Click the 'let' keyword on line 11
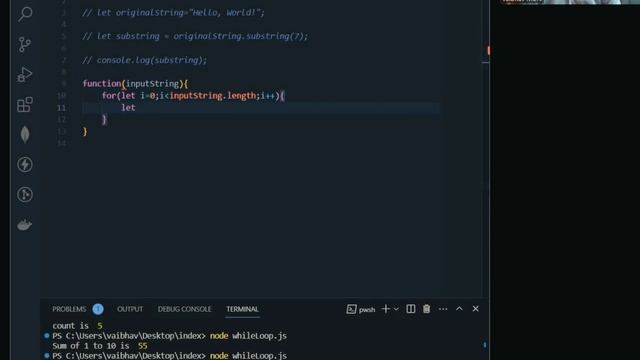 [x=128, y=108]
